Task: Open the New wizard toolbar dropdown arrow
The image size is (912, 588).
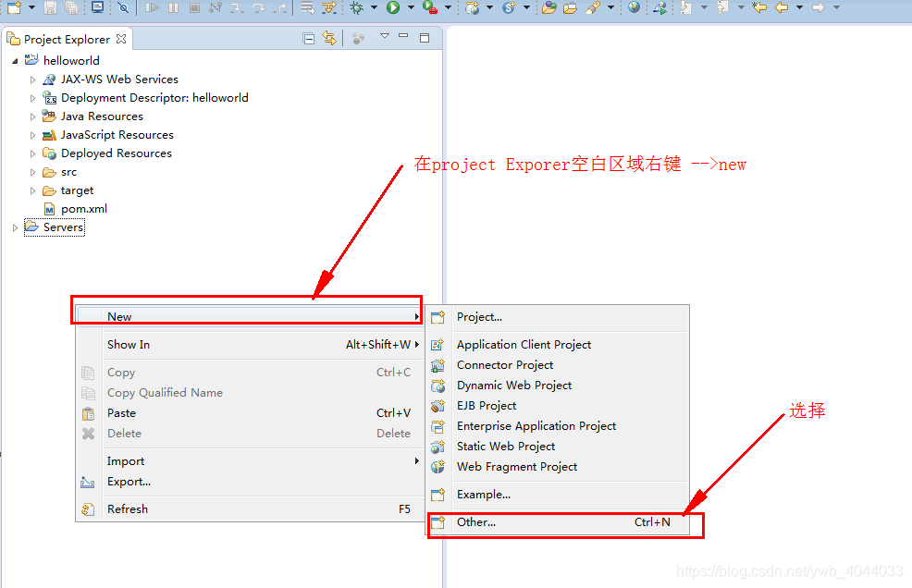Action: pos(32,7)
